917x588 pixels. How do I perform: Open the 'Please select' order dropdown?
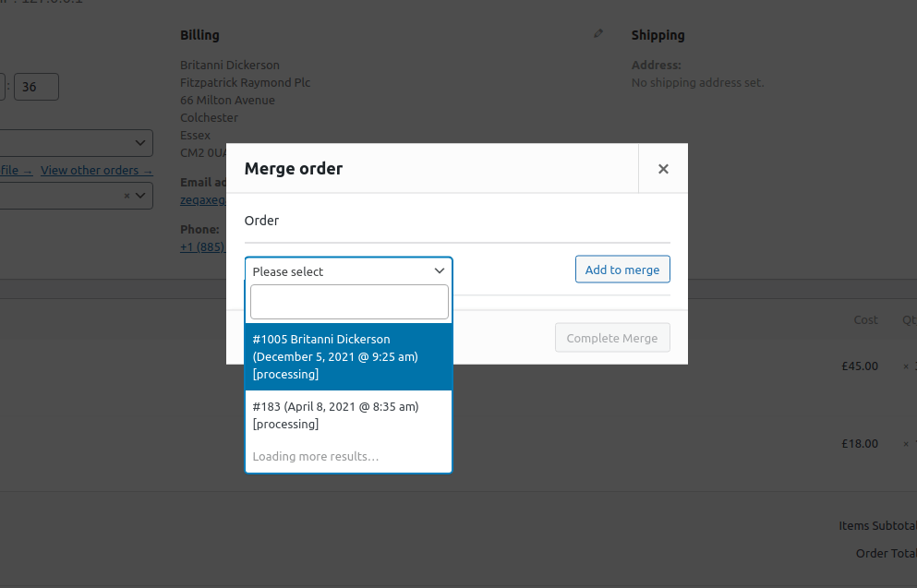348,271
